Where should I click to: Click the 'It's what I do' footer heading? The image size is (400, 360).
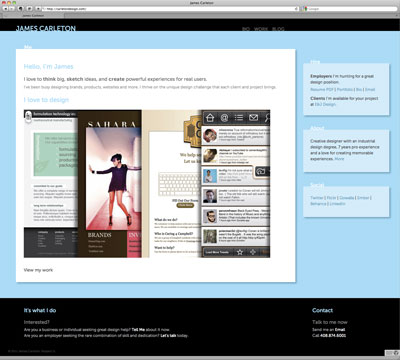(40, 310)
